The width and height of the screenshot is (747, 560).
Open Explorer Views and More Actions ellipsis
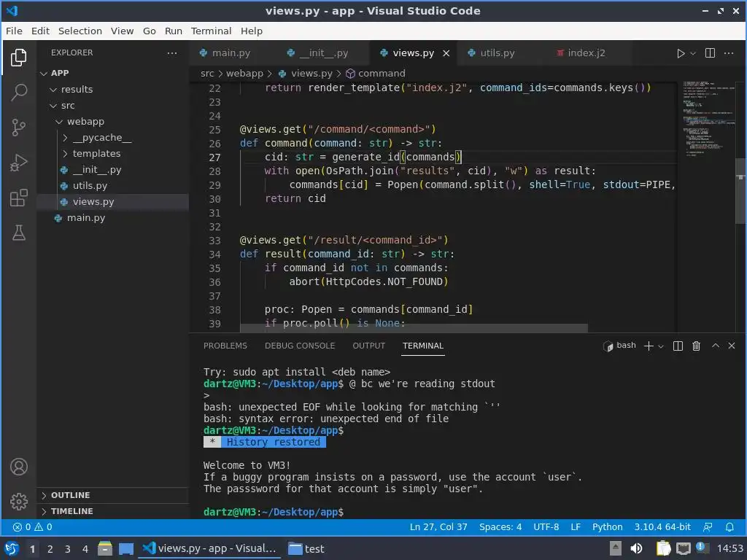pyautogui.click(x=172, y=52)
